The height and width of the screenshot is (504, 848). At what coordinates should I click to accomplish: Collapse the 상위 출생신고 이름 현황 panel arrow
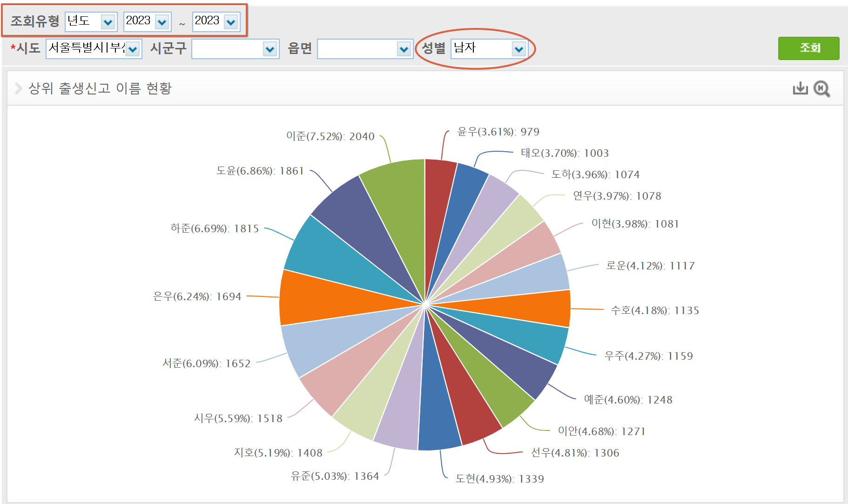[x=18, y=88]
